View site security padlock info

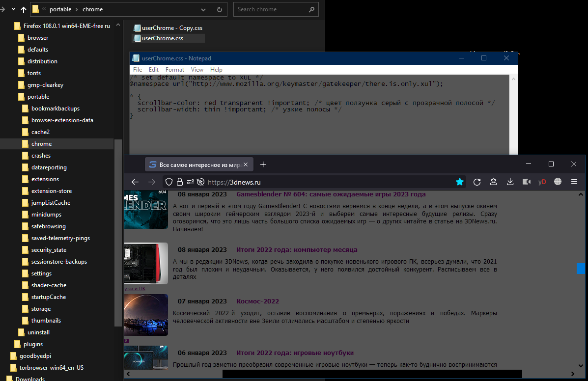tap(180, 182)
